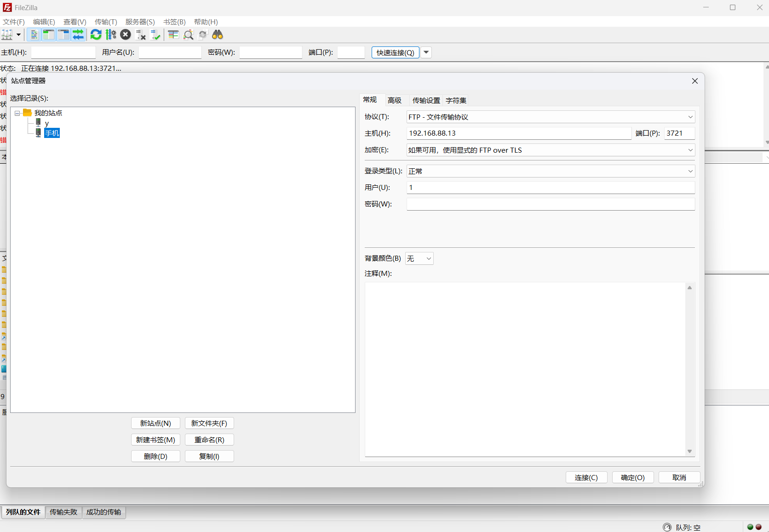This screenshot has width=769, height=532.
Task: Toggle local directory tree display
Action: [48, 35]
